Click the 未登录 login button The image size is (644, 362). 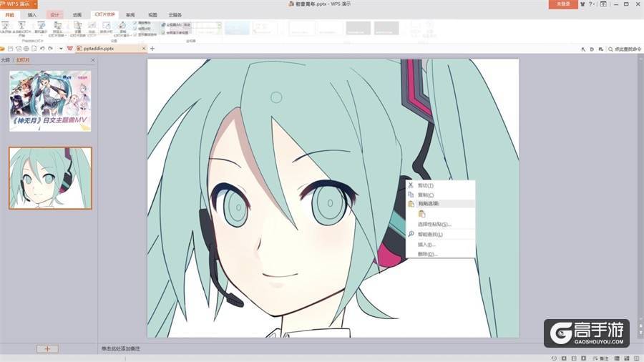click(563, 4)
